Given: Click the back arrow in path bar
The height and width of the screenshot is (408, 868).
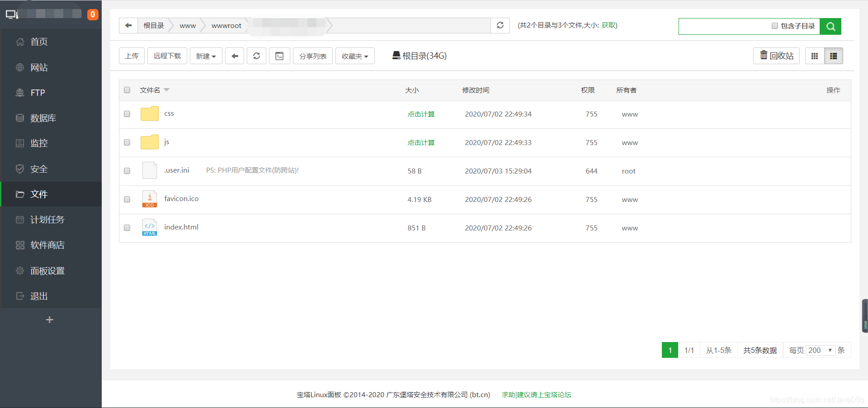Looking at the screenshot, I should (x=128, y=25).
